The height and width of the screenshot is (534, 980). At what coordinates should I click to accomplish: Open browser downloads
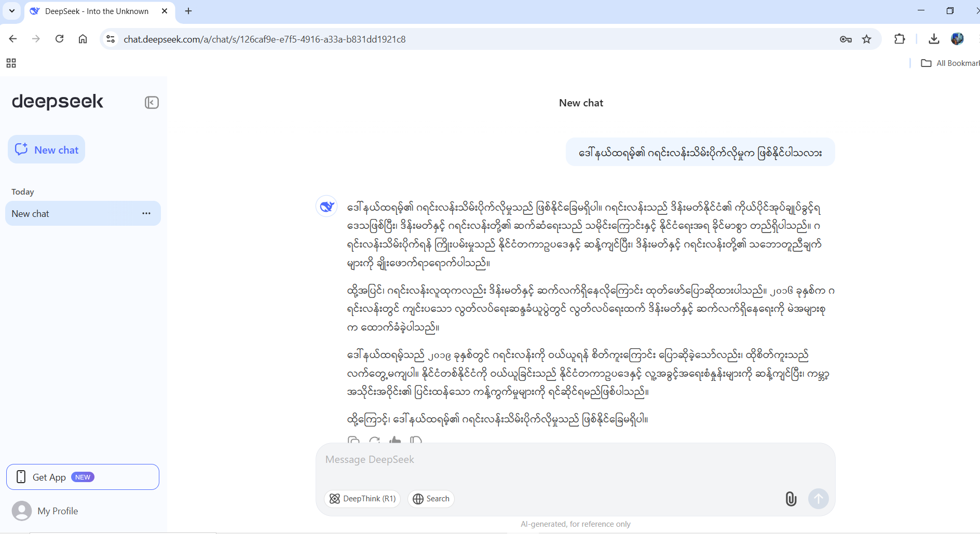(x=934, y=39)
